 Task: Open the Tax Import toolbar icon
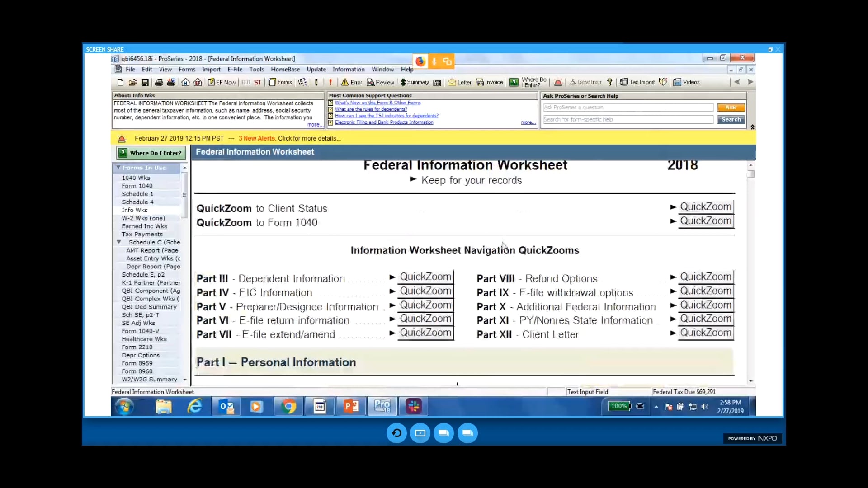pyautogui.click(x=637, y=82)
